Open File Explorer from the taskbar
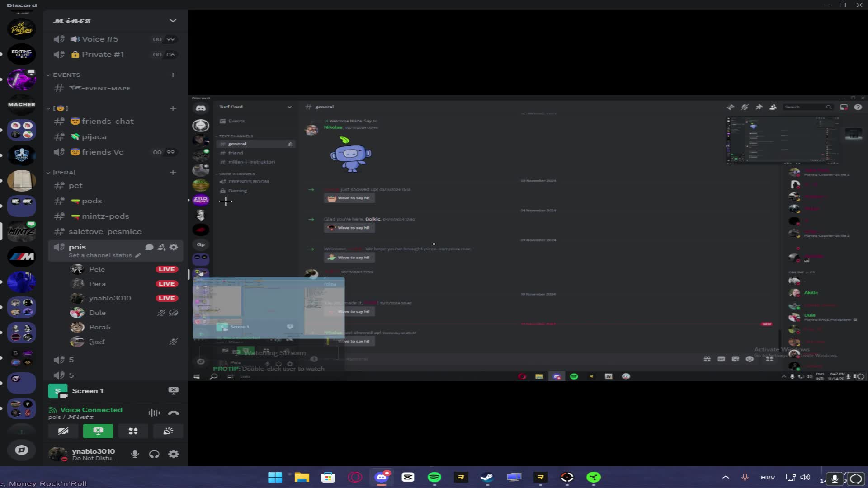This screenshot has width=868, height=488. 302,477
